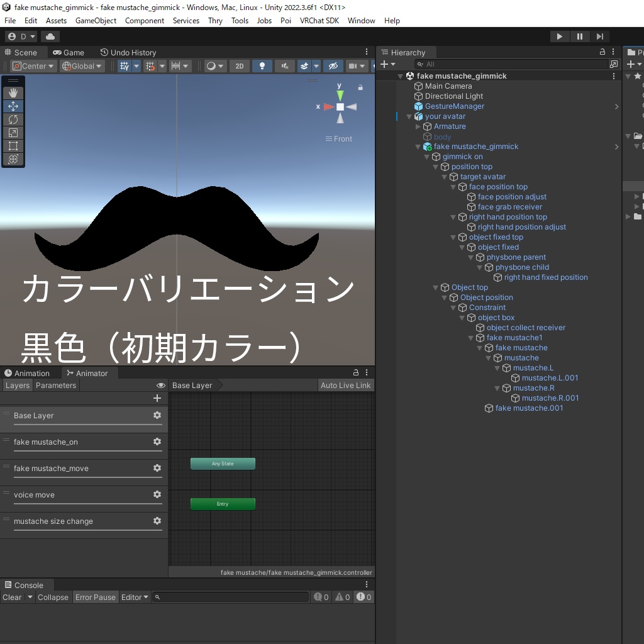Collapse the 'your avatar' hierarchy item
The height and width of the screenshot is (644, 644).
(408, 116)
